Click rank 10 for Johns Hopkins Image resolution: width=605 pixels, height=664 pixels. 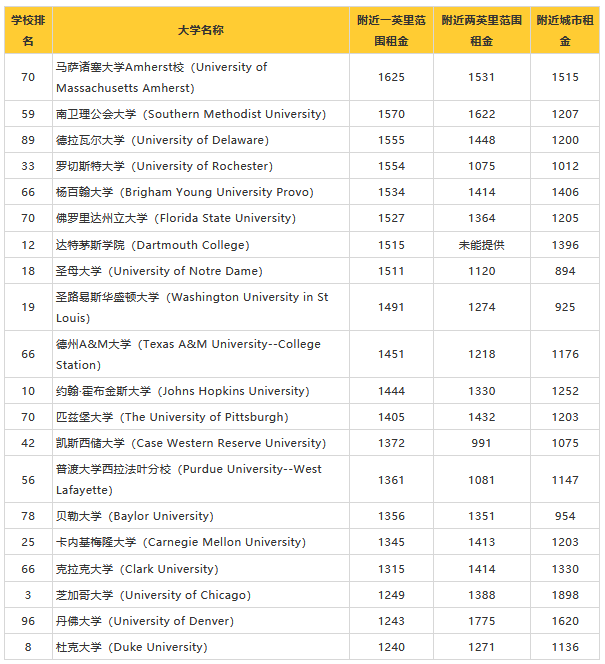tap(28, 391)
